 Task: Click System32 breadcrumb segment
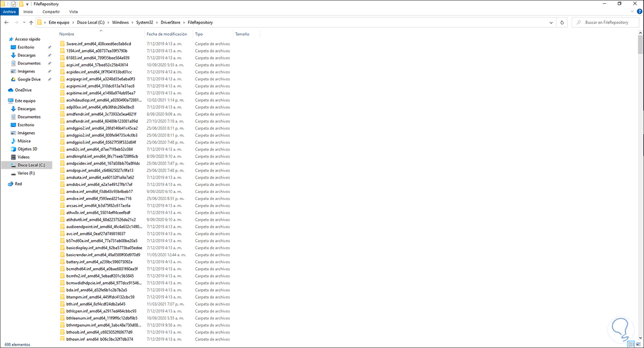coord(145,23)
